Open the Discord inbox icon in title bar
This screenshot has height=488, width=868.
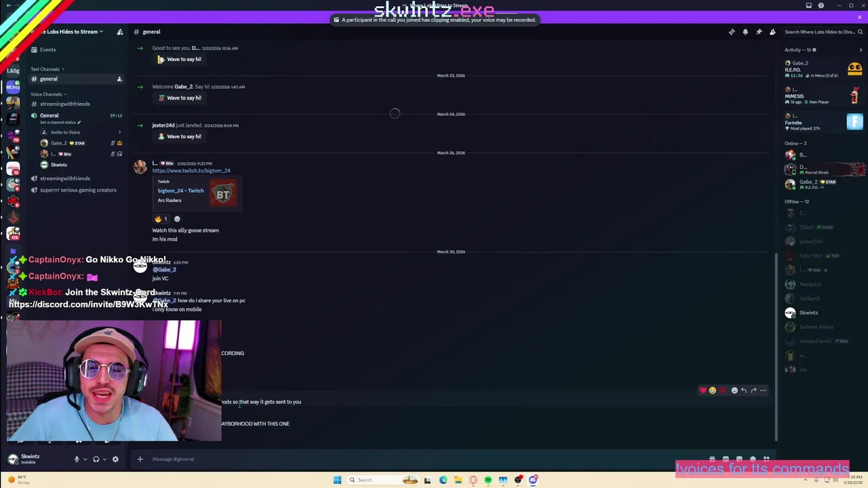809,5
